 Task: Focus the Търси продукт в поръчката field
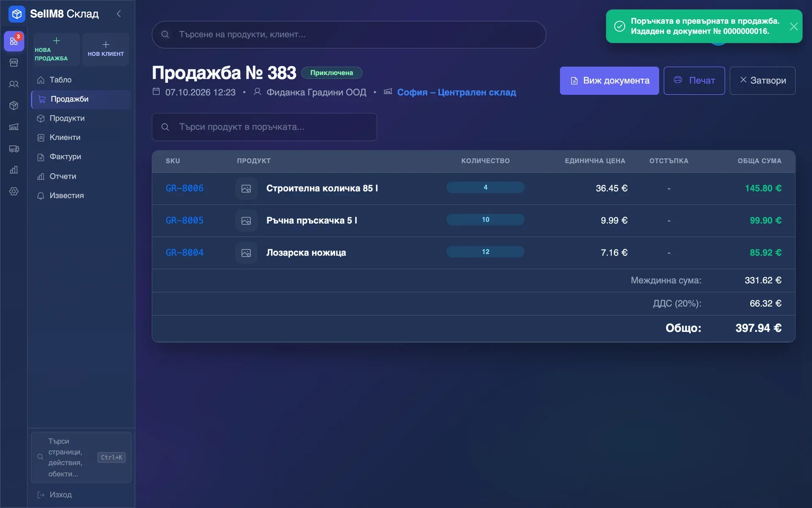pyautogui.click(x=264, y=127)
